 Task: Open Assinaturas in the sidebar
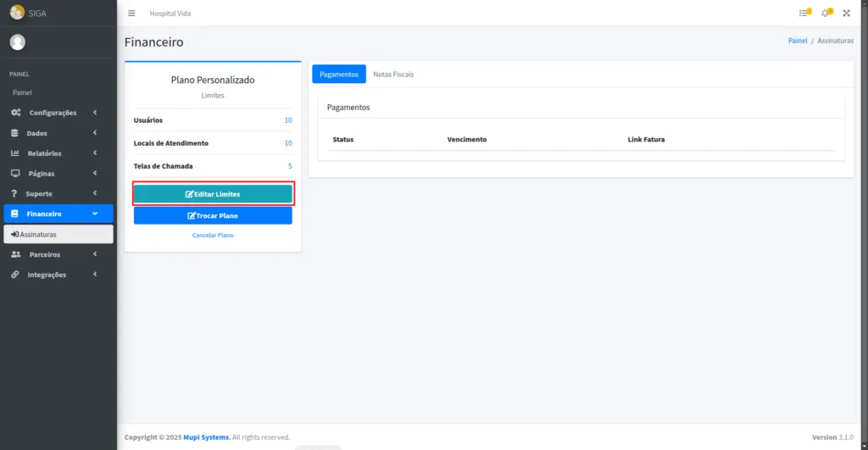coord(58,234)
